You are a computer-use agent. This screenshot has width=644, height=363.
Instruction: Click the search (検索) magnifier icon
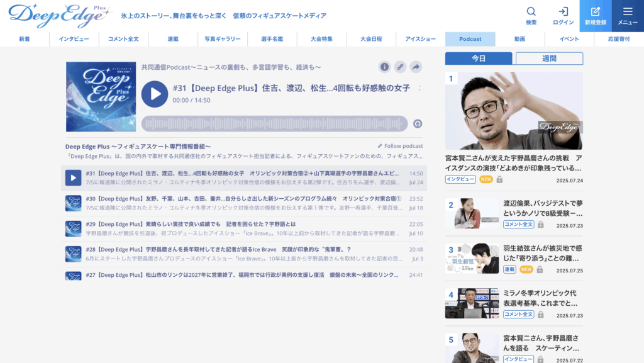(531, 11)
